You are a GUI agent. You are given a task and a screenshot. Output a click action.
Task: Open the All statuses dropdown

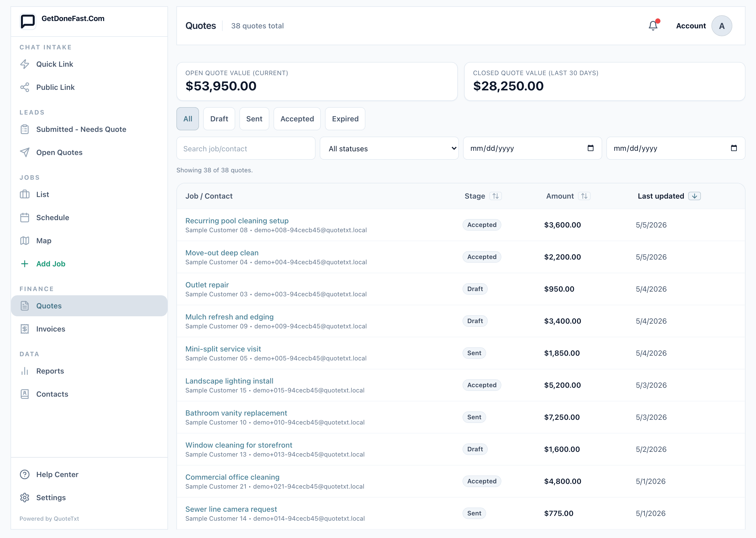point(389,148)
